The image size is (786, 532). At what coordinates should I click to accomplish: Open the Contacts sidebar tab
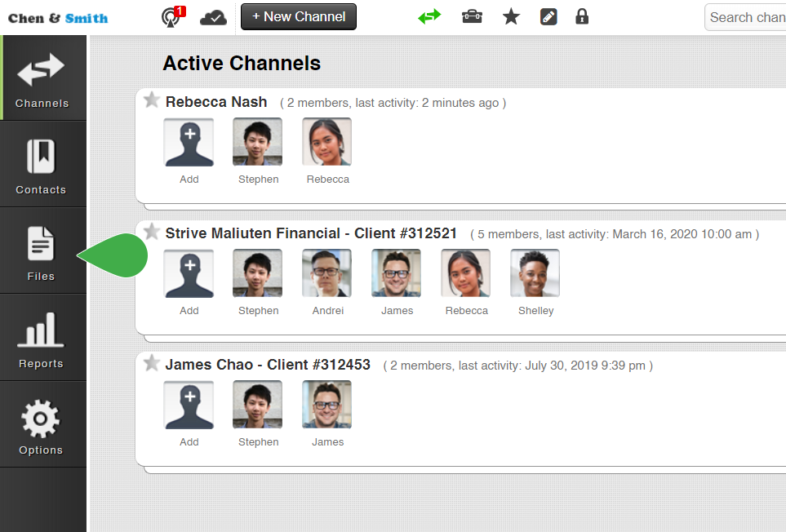coord(43,164)
